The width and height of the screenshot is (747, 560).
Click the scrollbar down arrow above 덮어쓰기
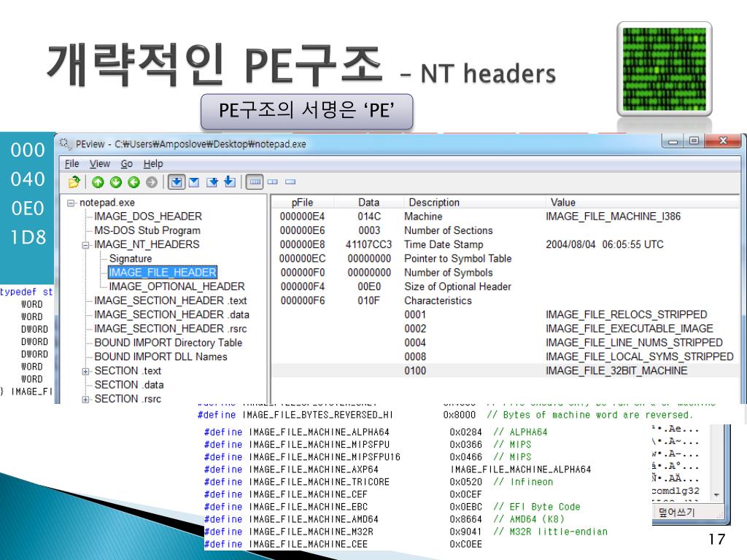click(716, 495)
